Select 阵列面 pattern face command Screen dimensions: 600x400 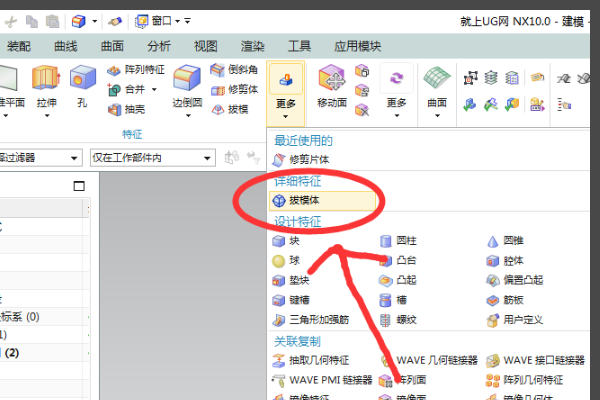[x=403, y=380]
